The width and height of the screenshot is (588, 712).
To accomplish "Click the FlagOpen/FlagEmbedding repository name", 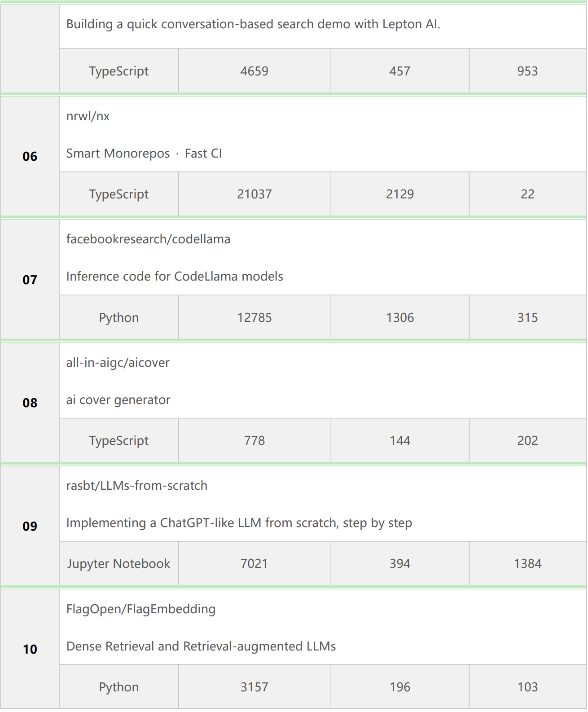I will click(140, 609).
